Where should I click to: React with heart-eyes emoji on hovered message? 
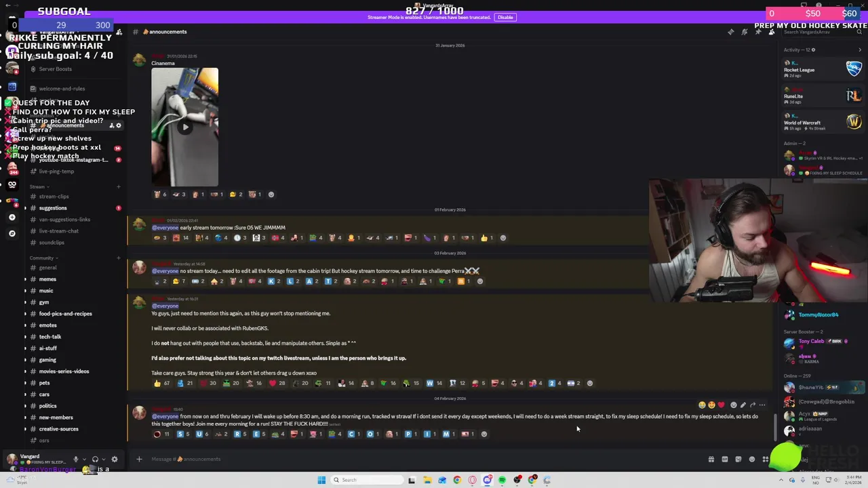pyautogui.click(x=711, y=405)
